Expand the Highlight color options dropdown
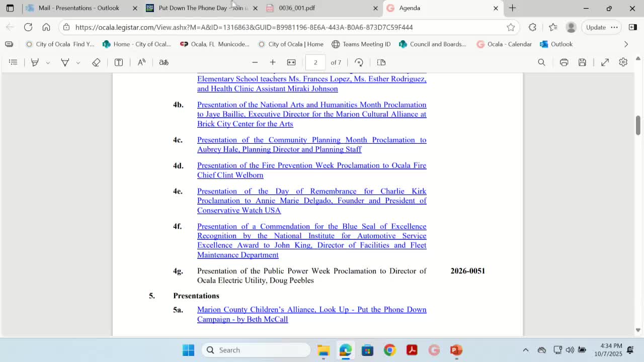 (48, 63)
